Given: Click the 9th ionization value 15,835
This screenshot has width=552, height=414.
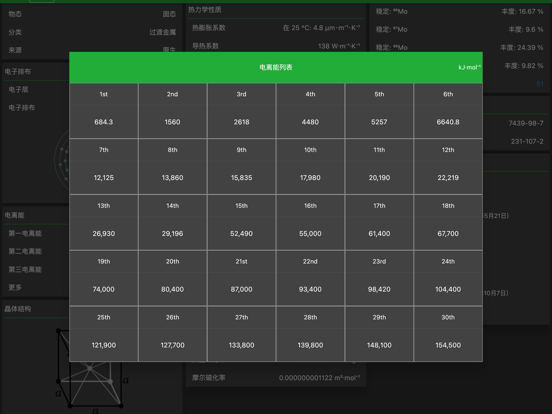Looking at the screenshot, I should [x=242, y=178].
